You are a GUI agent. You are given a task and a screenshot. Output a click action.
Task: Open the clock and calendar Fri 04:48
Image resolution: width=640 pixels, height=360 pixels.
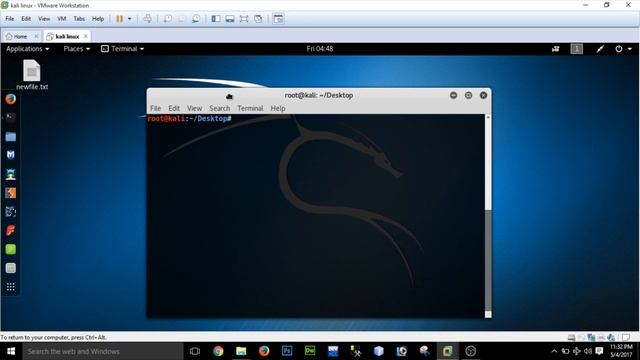click(x=320, y=49)
